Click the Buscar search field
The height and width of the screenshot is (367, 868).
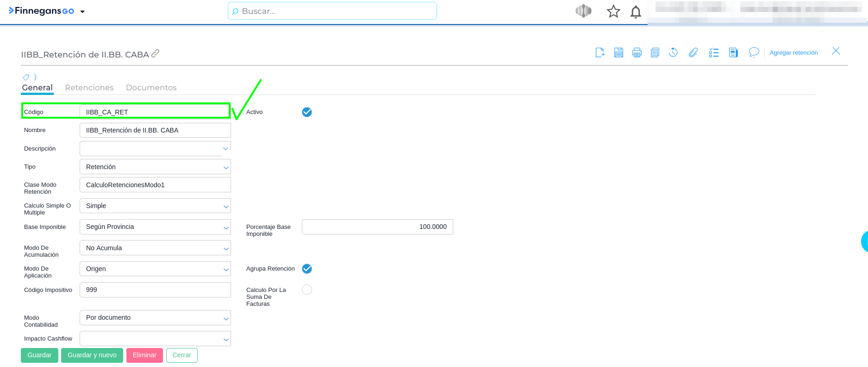pyautogui.click(x=332, y=11)
